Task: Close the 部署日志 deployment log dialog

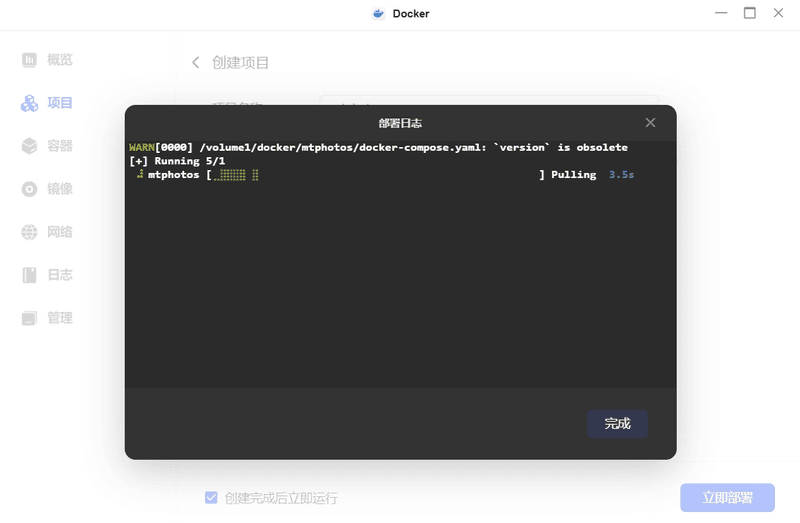Action: 650,123
